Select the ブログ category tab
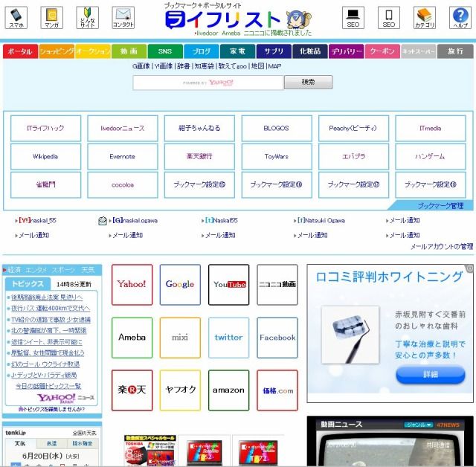Image resolution: width=476 pixels, height=467 pixels. point(202,51)
